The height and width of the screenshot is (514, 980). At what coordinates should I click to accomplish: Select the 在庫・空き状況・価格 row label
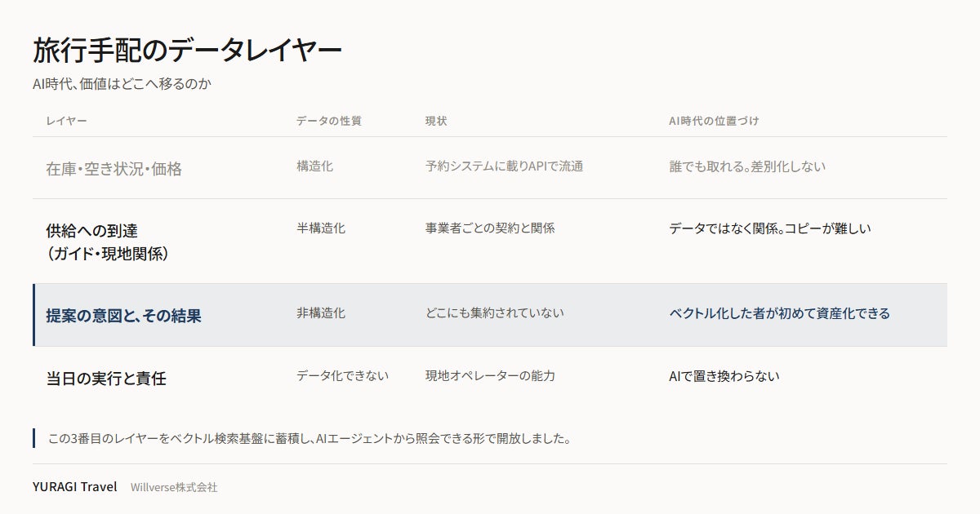tap(114, 169)
